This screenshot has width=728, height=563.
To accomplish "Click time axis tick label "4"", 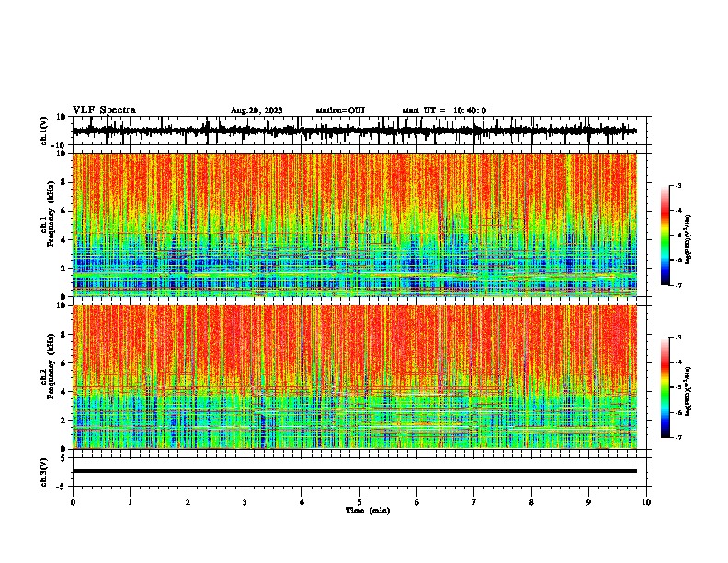I will point(302,502).
